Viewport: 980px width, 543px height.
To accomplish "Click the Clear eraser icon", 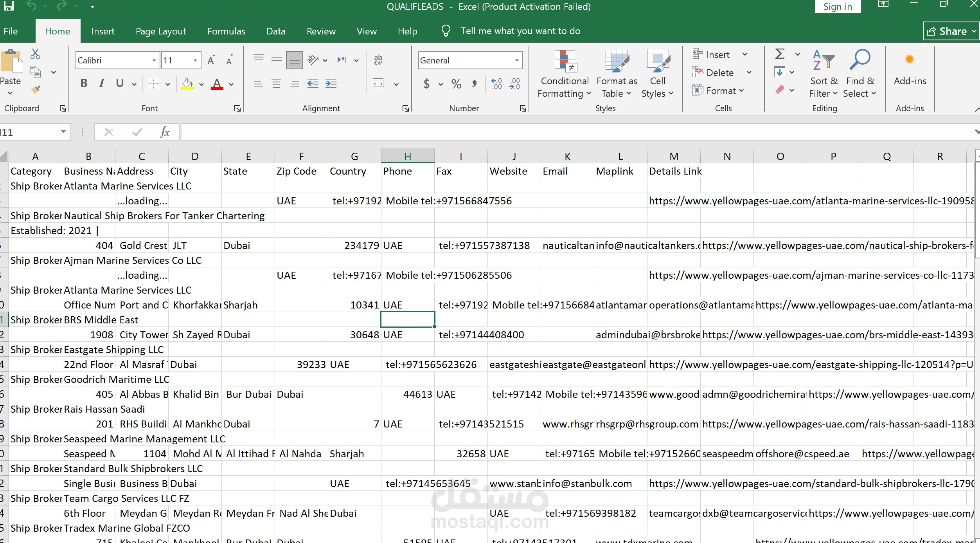I will tap(780, 90).
